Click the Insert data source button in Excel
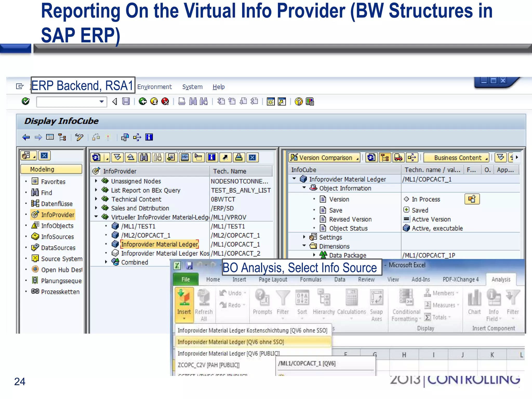This screenshot has width=532, height=399. (184, 304)
